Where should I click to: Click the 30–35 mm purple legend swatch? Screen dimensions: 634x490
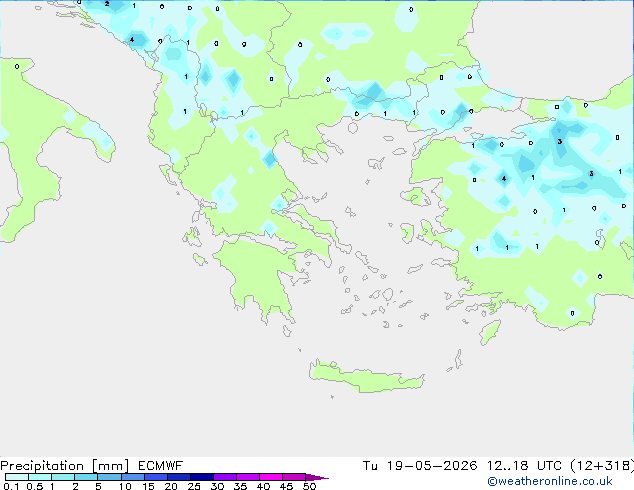tap(225, 477)
